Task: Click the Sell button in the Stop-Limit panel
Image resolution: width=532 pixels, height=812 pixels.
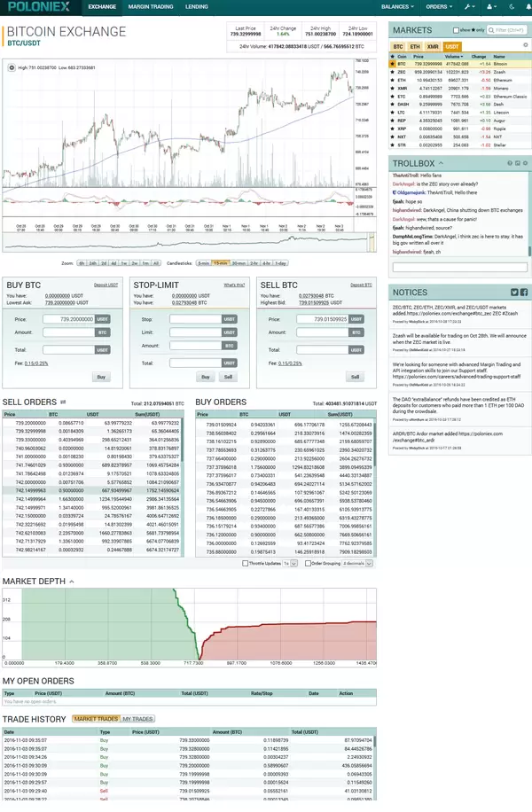Action: 228,377
